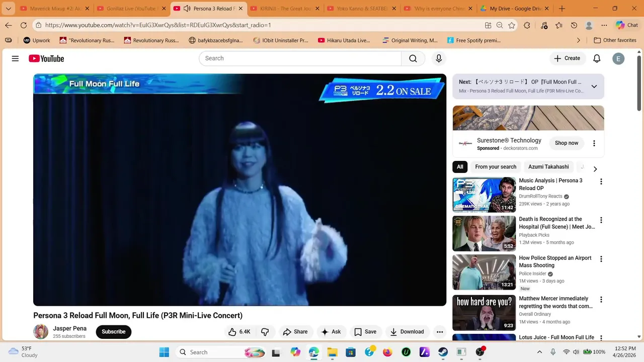Open options for Music Analysis Persona 3 video
The image size is (644, 362).
[x=601, y=182]
